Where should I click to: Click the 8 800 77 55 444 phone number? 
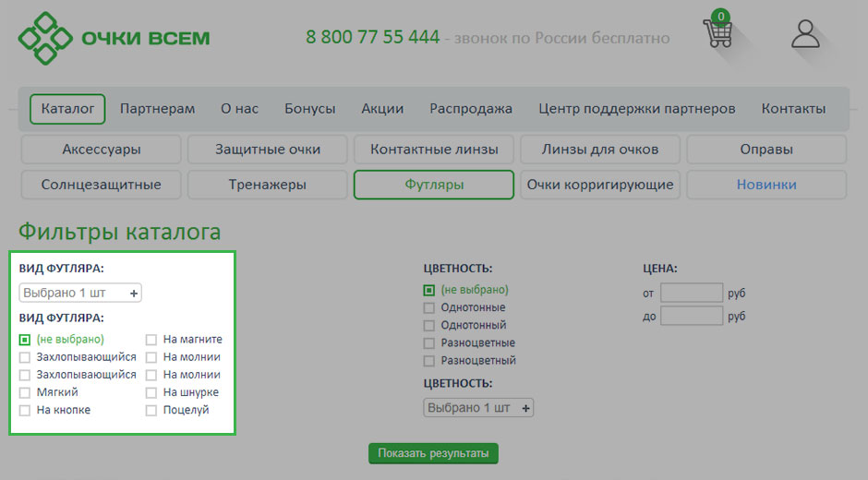click(372, 38)
